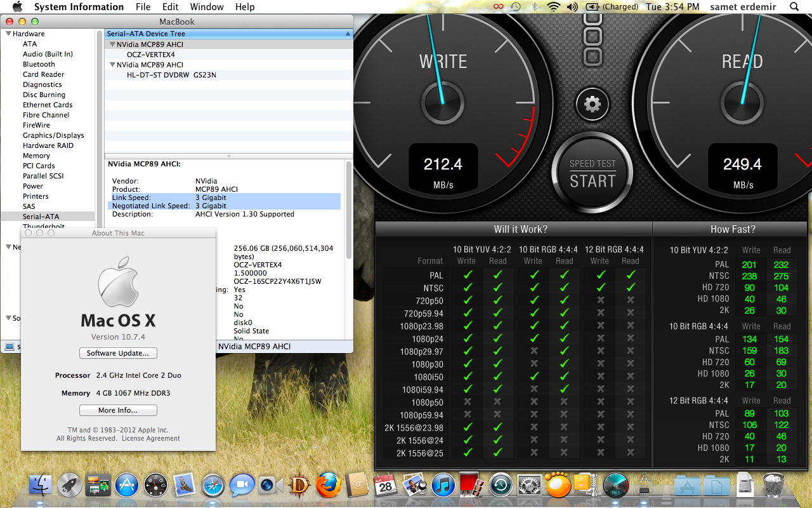Select Fibre Channel sidebar item
The image size is (812, 508).
point(46,115)
